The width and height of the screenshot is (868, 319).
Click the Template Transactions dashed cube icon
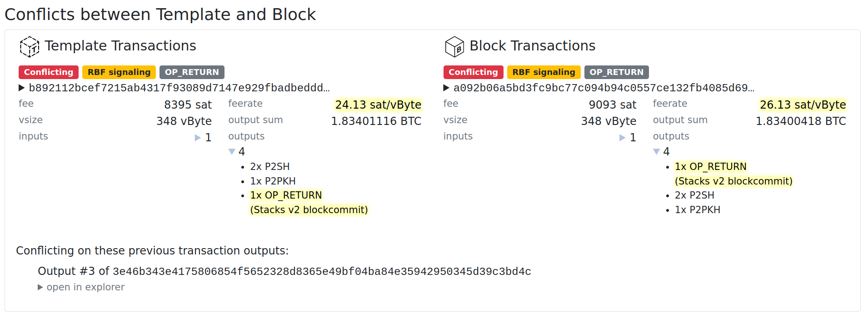(x=30, y=46)
